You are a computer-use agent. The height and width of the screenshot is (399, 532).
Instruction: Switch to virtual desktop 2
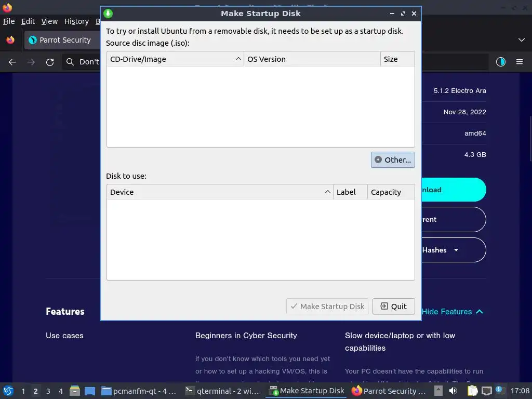coord(36,391)
